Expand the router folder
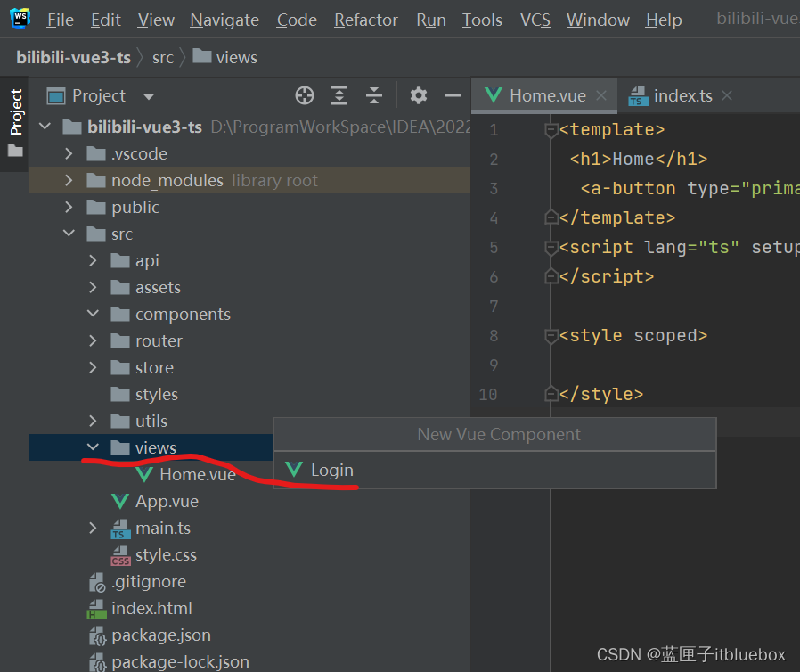 tap(93, 340)
